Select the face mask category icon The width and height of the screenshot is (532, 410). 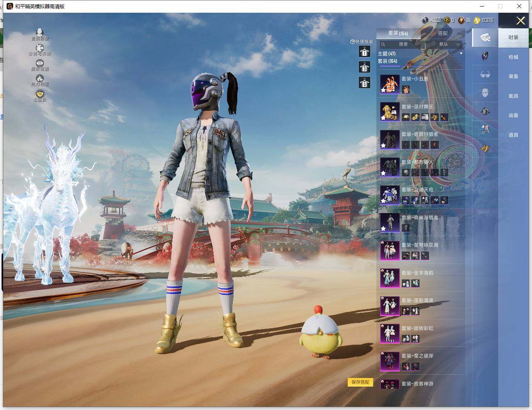[x=485, y=93]
